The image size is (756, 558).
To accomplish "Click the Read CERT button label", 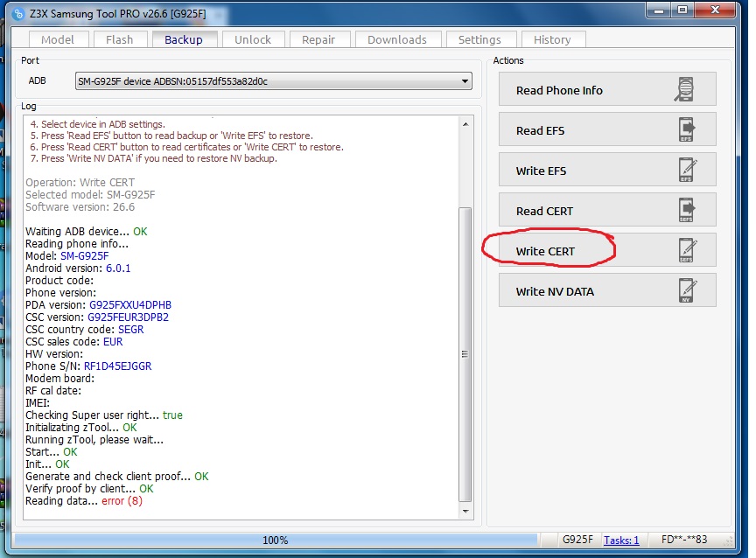I will [544, 211].
